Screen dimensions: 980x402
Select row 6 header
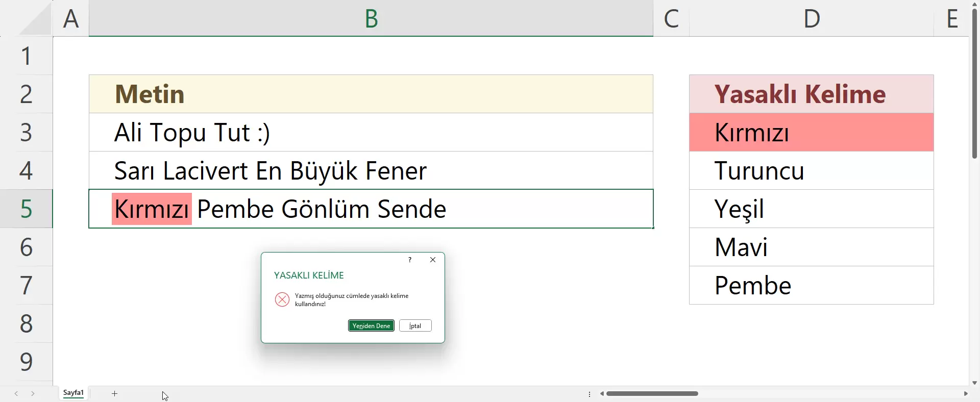click(x=26, y=247)
